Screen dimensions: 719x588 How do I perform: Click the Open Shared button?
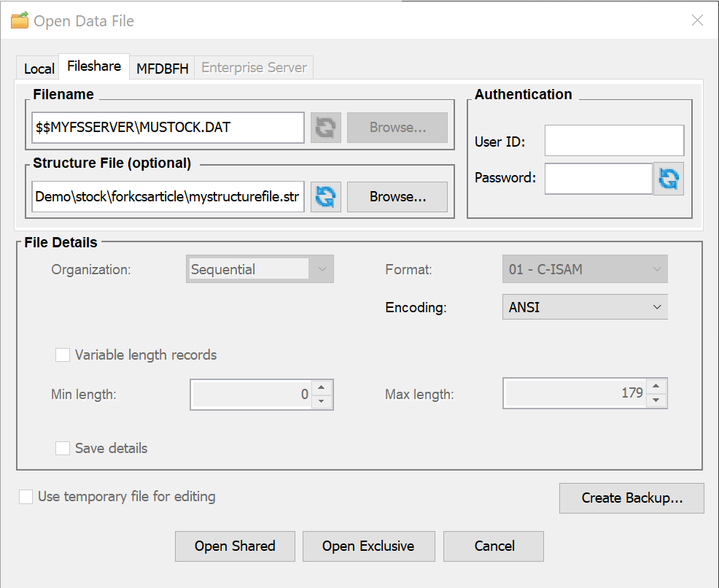(235, 546)
